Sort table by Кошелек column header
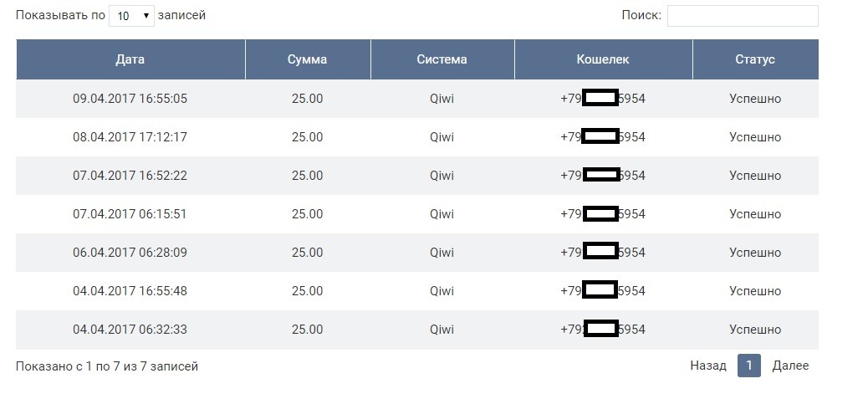Image resolution: width=868 pixels, height=399 pixels. (603, 59)
